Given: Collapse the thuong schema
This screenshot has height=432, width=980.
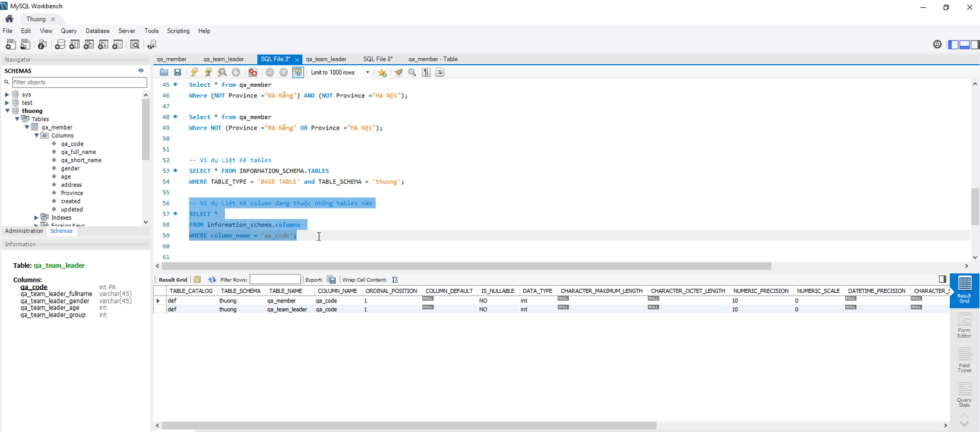Looking at the screenshot, I should (7, 111).
